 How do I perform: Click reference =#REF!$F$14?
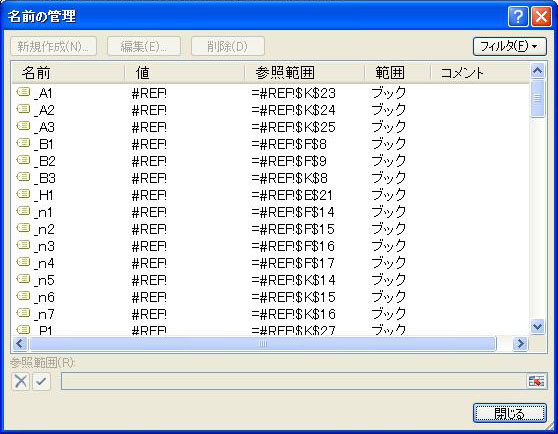pyautogui.click(x=293, y=212)
